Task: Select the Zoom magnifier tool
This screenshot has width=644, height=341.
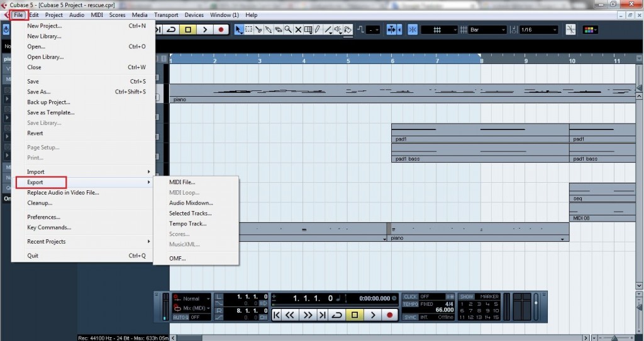Action: 288,30
